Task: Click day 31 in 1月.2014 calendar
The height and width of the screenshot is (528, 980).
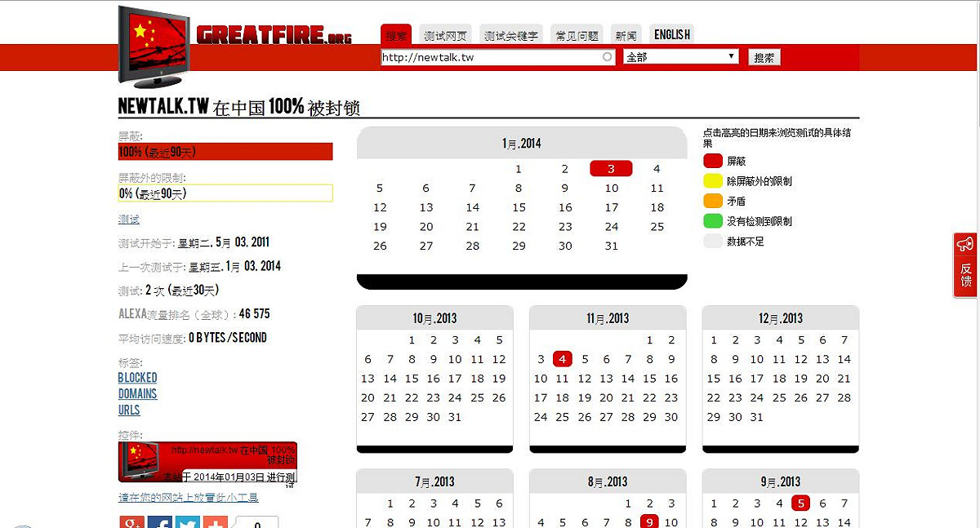Action: (x=612, y=246)
